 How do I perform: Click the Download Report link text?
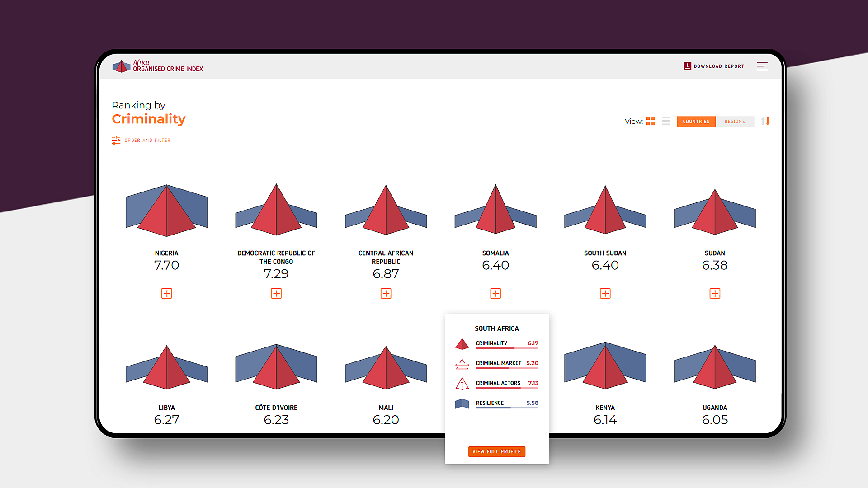[719, 66]
